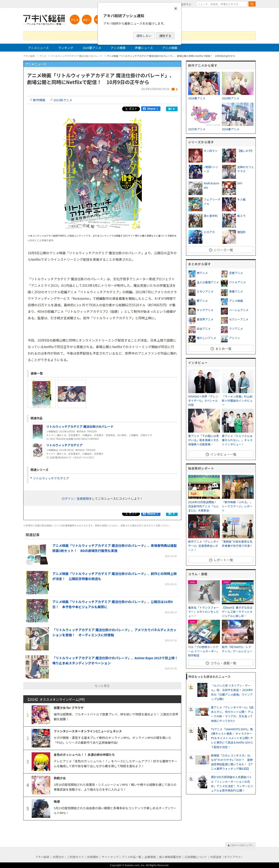
Task: Share via top X ポスト button
Action: coord(131,109)
